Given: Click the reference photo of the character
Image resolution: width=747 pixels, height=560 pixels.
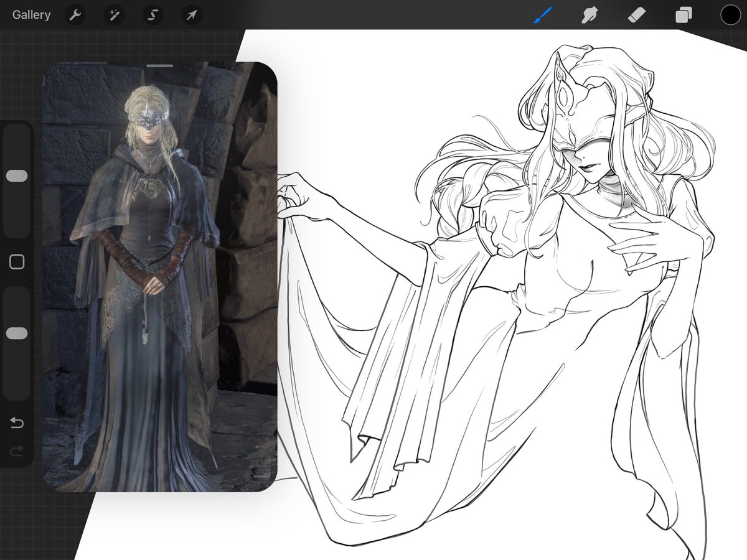Looking at the screenshot, I should (160, 277).
